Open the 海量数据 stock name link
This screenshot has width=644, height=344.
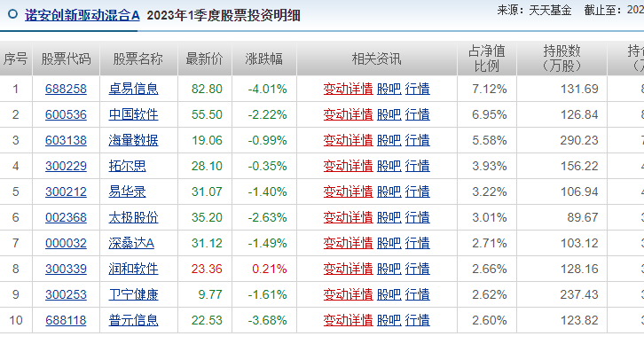133,140
